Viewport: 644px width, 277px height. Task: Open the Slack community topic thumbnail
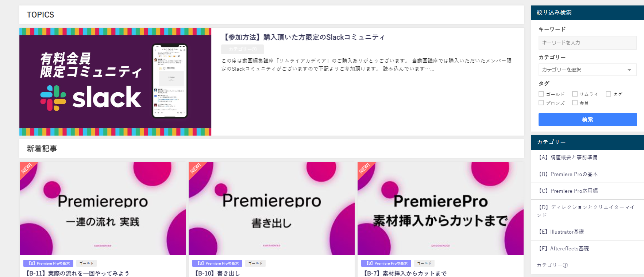115,82
